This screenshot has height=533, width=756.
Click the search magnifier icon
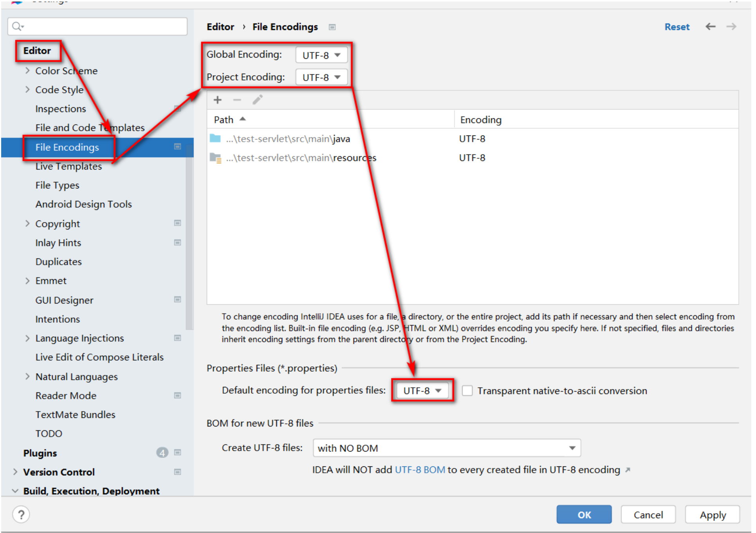point(17,26)
